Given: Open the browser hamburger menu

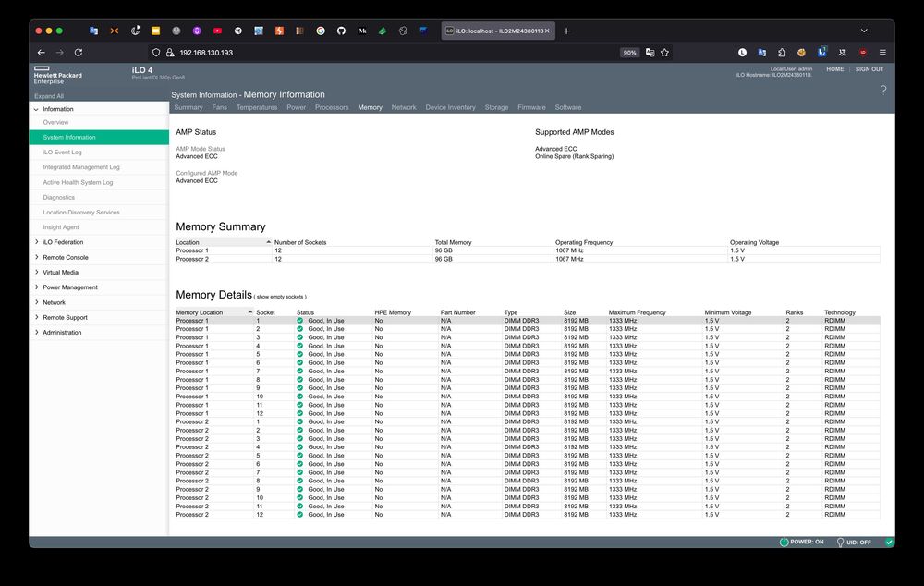Looking at the screenshot, I should click(x=882, y=53).
